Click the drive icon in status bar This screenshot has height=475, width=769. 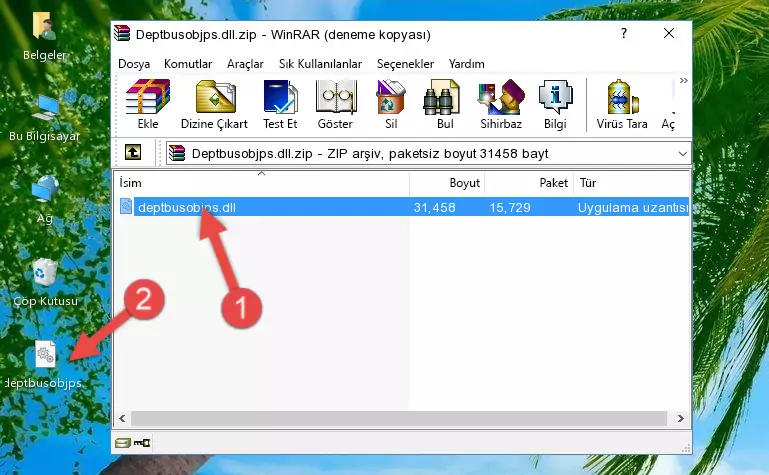pyautogui.click(x=123, y=443)
